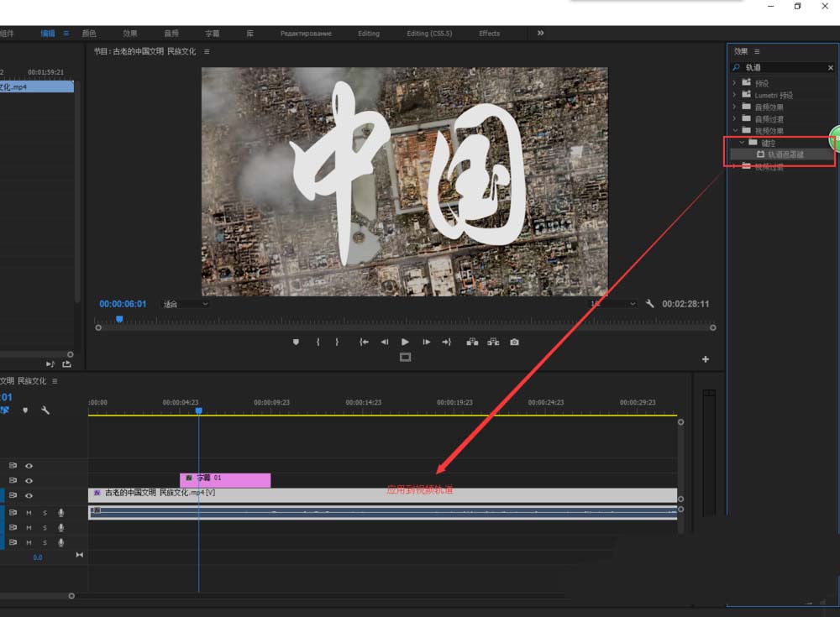
Task: Solo an audio track using the S button
Action: click(44, 512)
